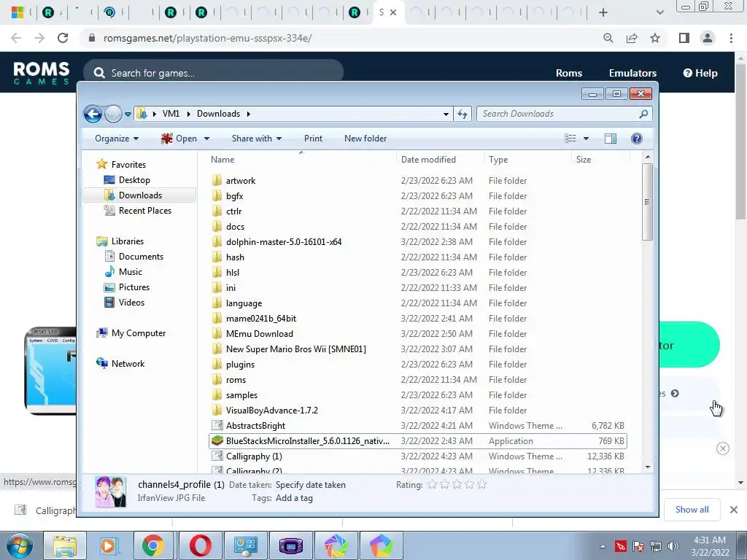Viewport: 747px width, 560px height.
Task: Open the address bar history dropdown
Action: pos(446,114)
